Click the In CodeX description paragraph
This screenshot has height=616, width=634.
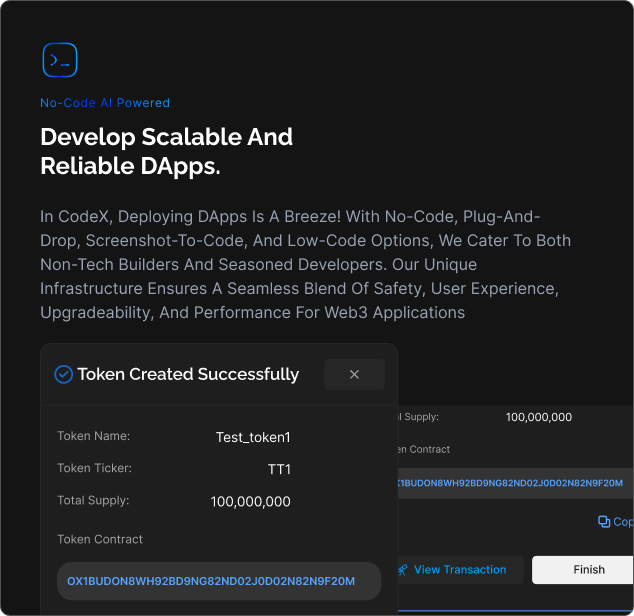click(x=305, y=265)
